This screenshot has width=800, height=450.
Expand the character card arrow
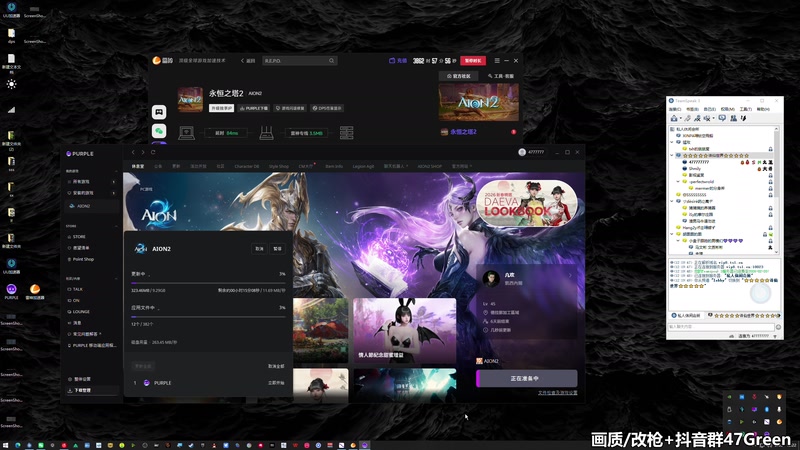[x=570, y=276]
